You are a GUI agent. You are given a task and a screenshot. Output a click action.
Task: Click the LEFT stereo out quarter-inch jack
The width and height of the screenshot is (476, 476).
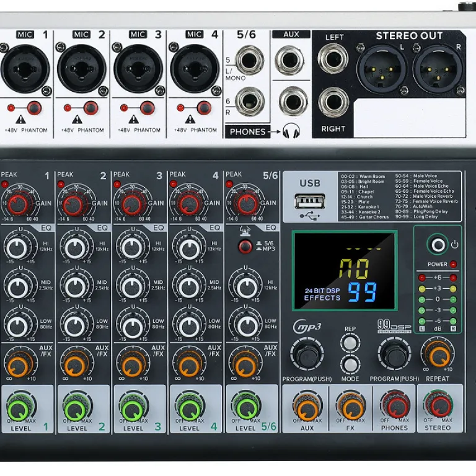click(x=333, y=59)
